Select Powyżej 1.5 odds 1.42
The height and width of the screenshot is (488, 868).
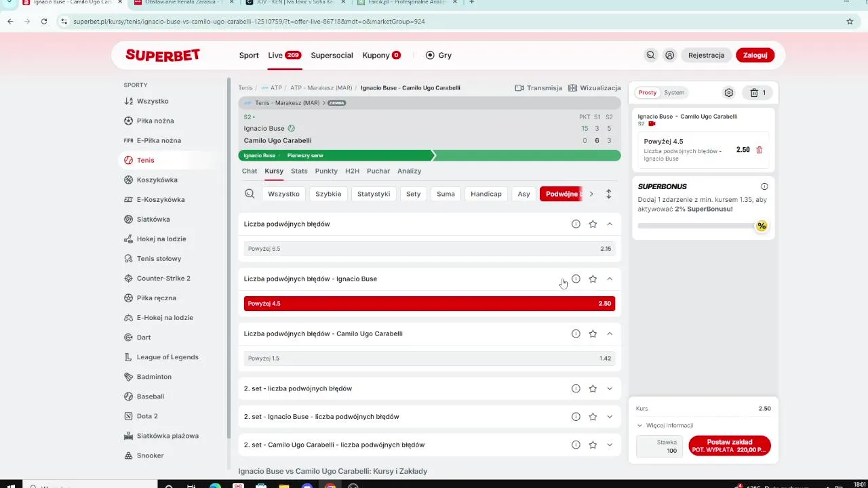click(x=429, y=359)
